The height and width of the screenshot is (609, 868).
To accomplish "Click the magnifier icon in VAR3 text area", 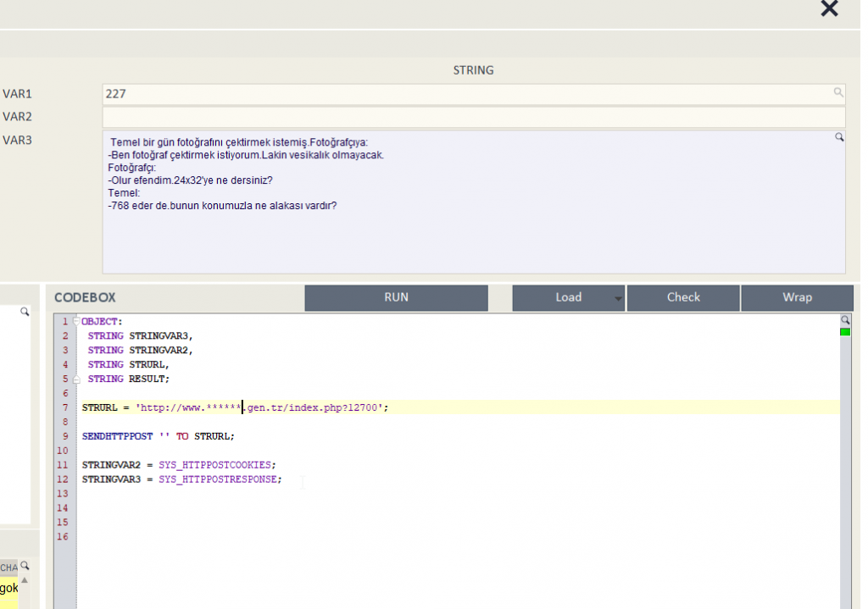I will [839, 137].
